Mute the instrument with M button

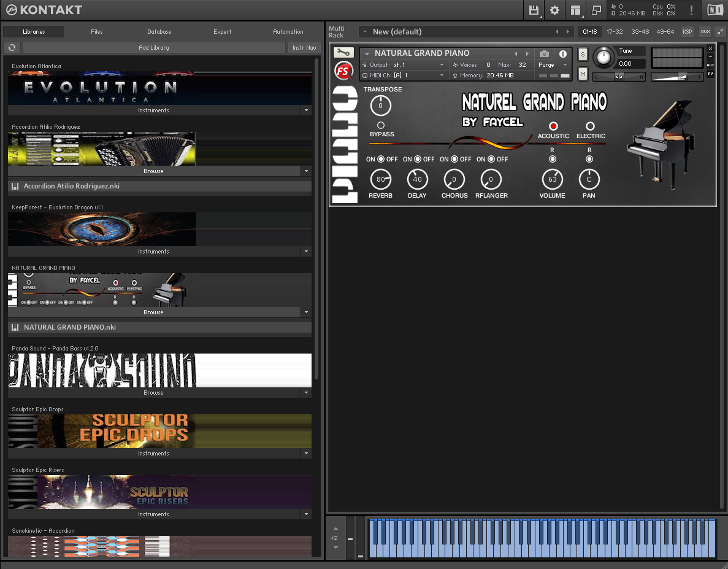583,74
